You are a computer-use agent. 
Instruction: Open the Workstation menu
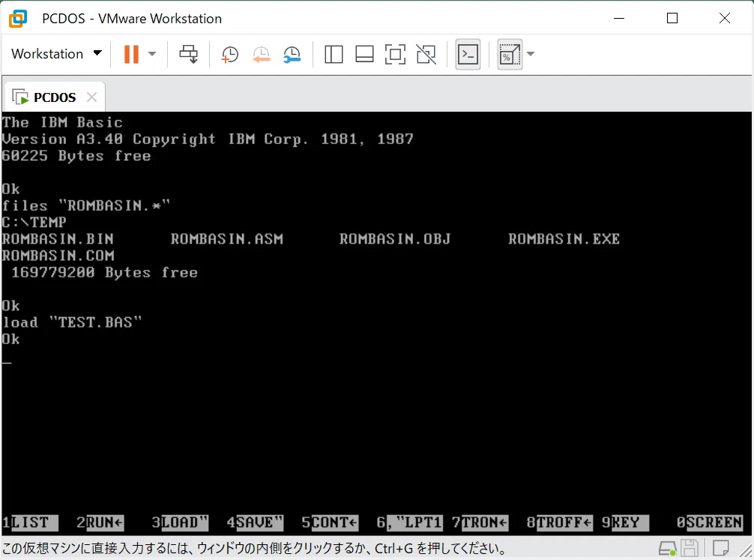coord(56,54)
